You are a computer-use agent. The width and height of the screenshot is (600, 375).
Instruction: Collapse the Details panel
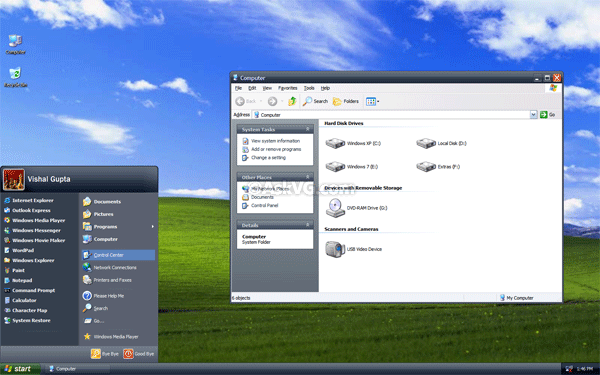(307, 225)
